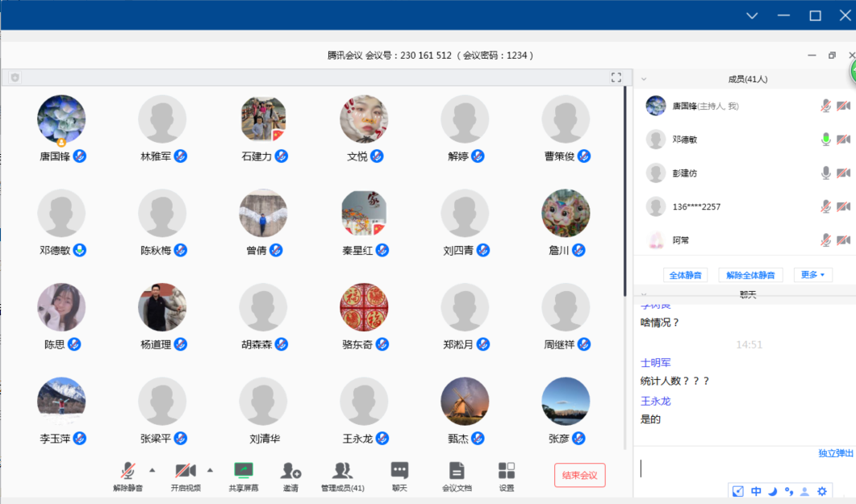Click the mic badge beside 杨道理's tile
Screen dimensions: 856x504
tap(181, 344)
